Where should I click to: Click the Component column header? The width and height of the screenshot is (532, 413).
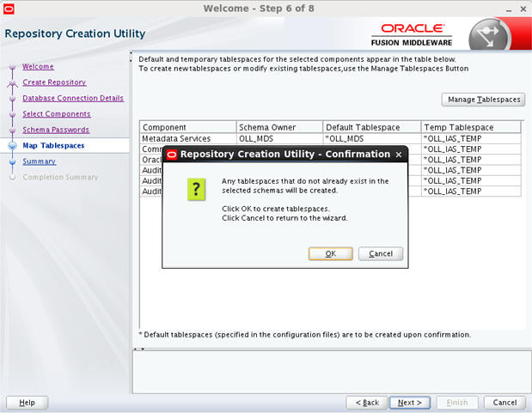point(188,127)
